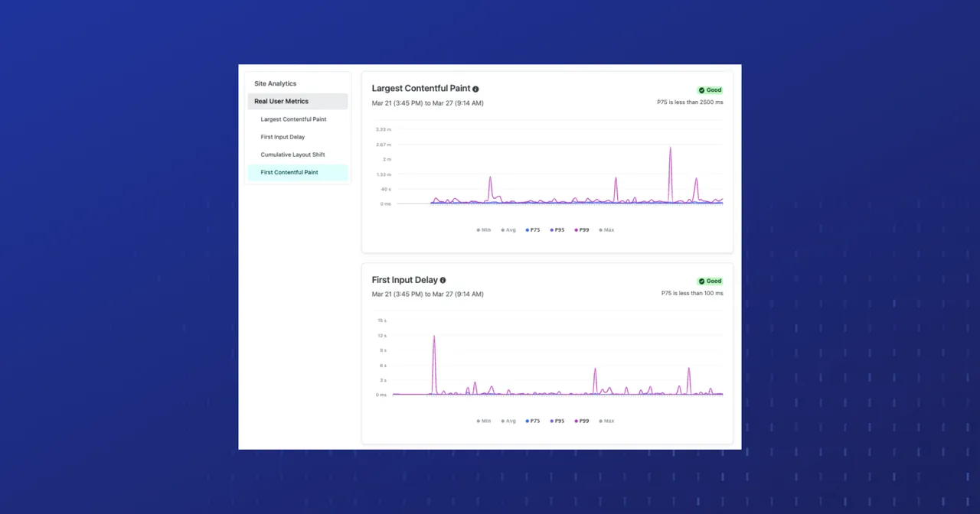Hide the P99 series in Largest Contentful Paint legend

coord(582,229)
